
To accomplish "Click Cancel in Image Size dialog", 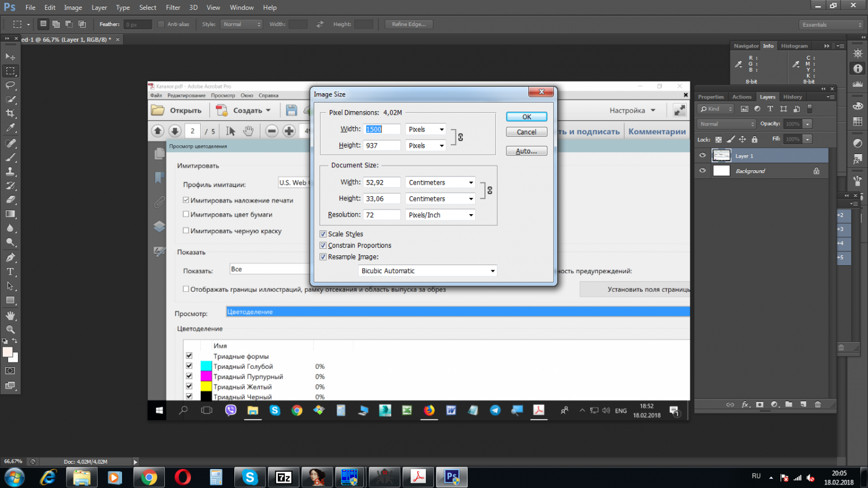I will pyautogui.click(x=527, y=132).
